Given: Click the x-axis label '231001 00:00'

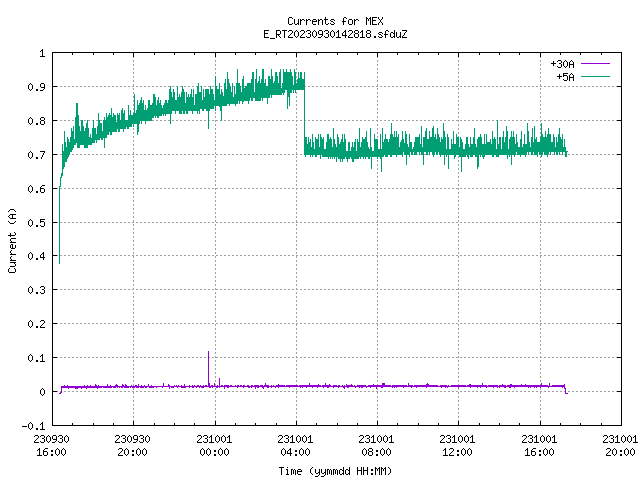Looking at the screenshot, I should (x=214, y=445).
